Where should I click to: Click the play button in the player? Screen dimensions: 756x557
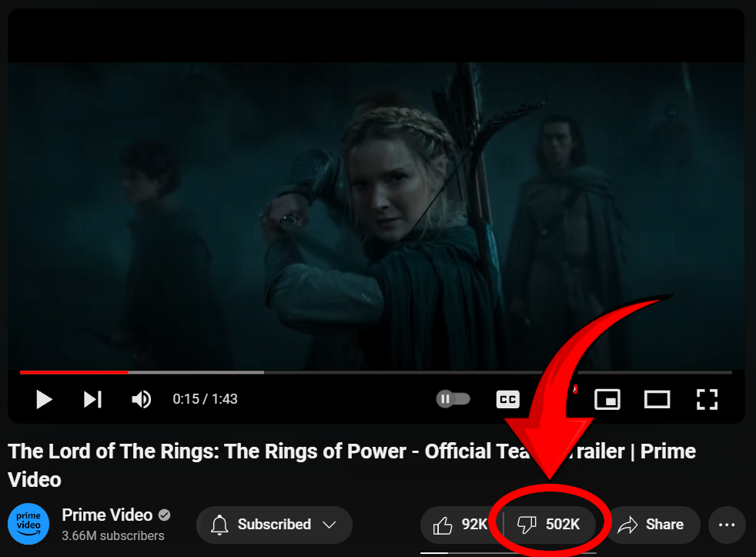(44, 399)
